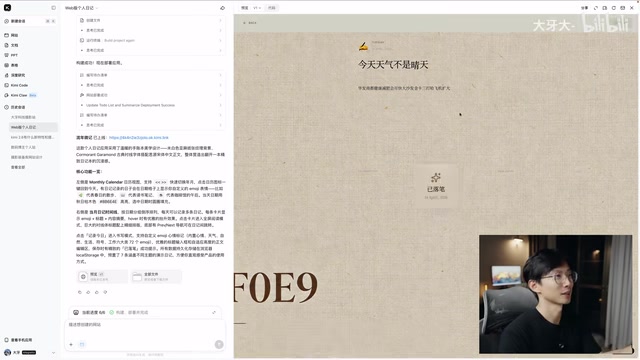The height and width of the screenshot is (360, 640).
Task: Click the folder icon on 全部文件 card
Action: 137,277
